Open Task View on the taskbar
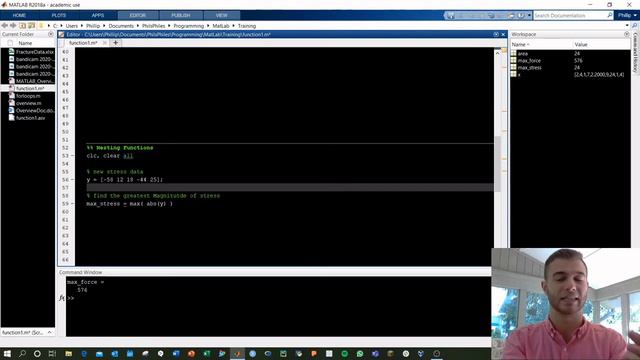 52,353
